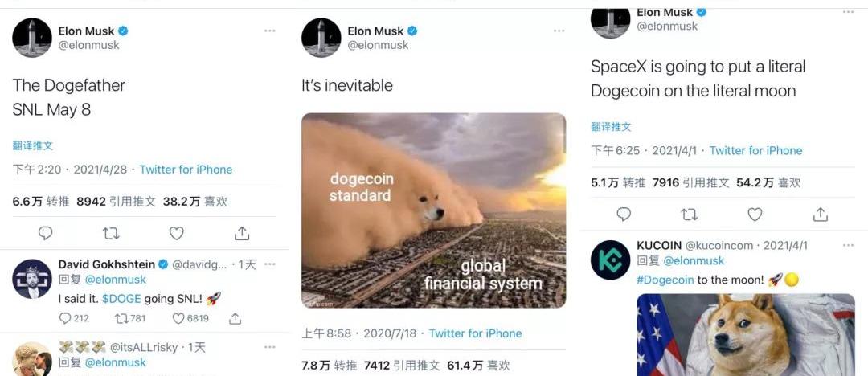Share the SpaceX Dogecoin moon tweet
868x376 pixels.
click(x=821, y=215)
